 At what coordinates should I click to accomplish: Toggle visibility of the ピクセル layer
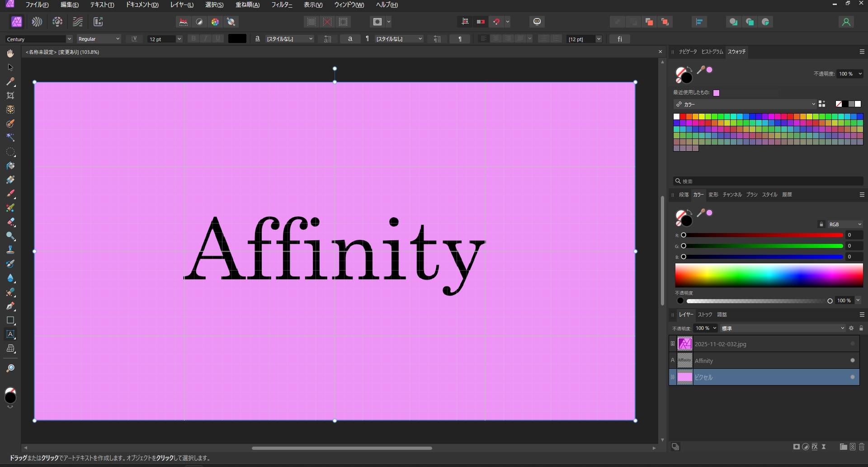click(853, 377)
